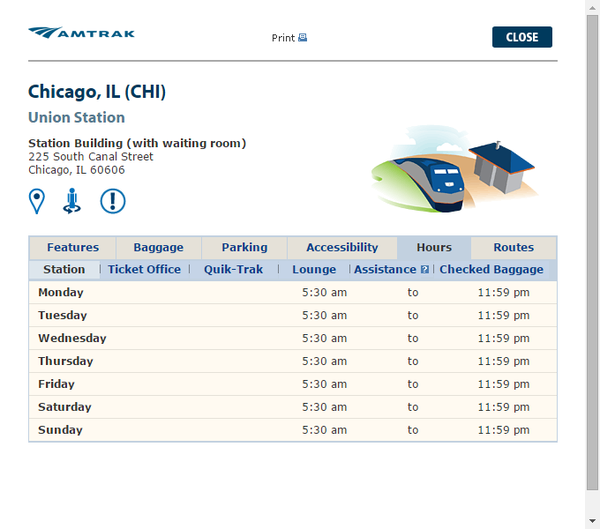Click Monday's 5:30 am opening time
The image size is (600, 529).
coord(324,292)
